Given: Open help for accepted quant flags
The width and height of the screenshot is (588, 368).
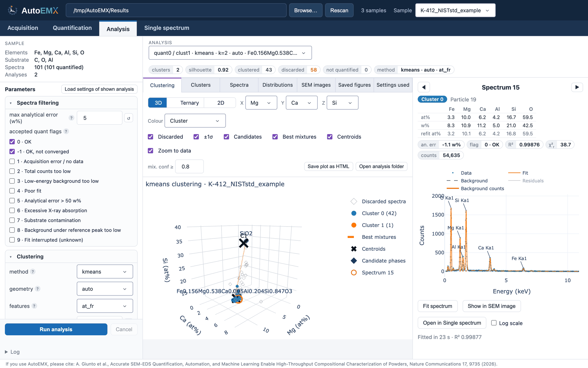Looking at the screenshot, I should pyautogui.click(x=66, y=131).
